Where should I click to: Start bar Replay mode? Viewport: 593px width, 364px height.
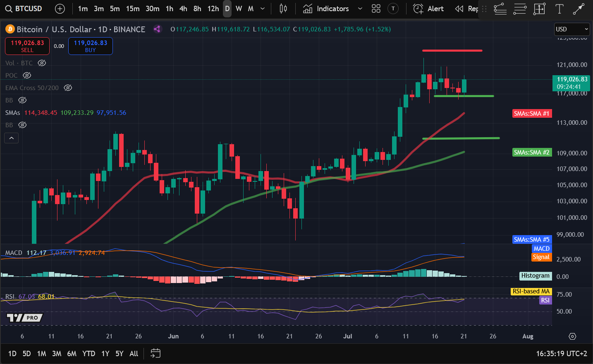tap(466, 9)
